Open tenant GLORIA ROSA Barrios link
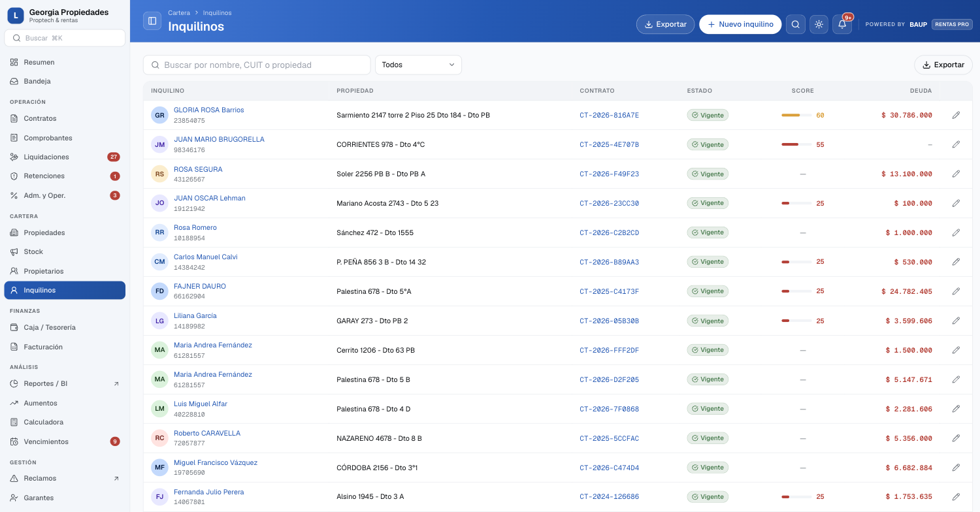 pyautogui.click(x=209, y=110)
